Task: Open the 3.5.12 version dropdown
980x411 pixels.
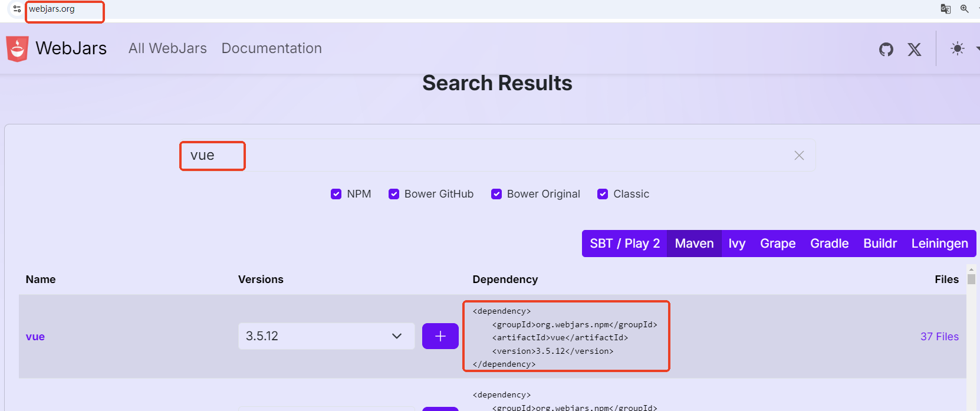Action: 326,336
